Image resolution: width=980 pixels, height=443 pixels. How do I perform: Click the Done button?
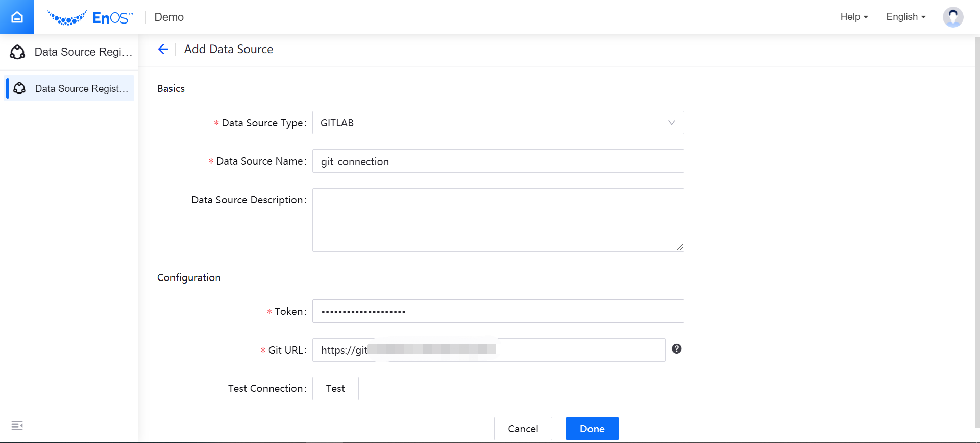[592, 429]
